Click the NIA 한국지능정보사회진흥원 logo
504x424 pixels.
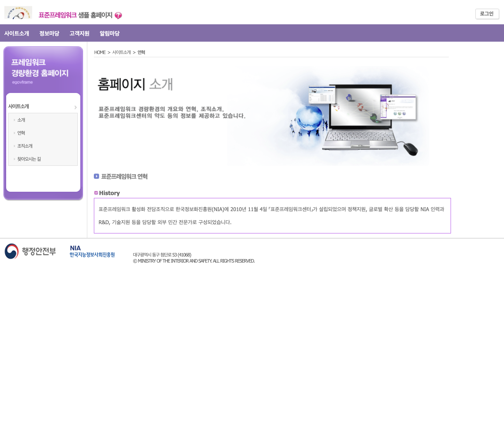pyautogui.click(x=92, y=251)
